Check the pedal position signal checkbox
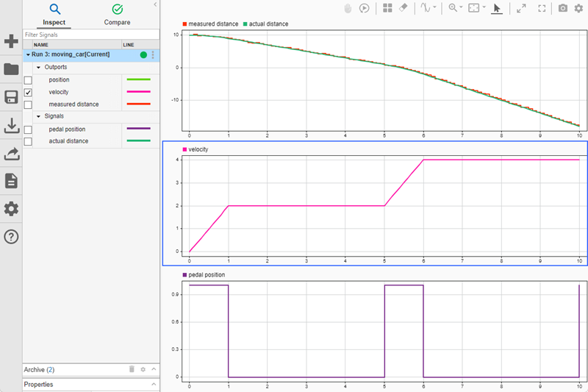 28,129
